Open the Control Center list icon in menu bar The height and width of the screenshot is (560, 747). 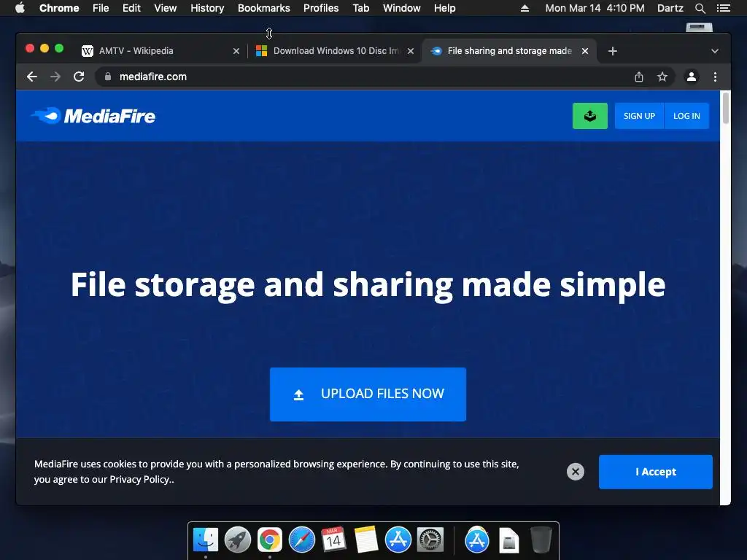(723, 8)
